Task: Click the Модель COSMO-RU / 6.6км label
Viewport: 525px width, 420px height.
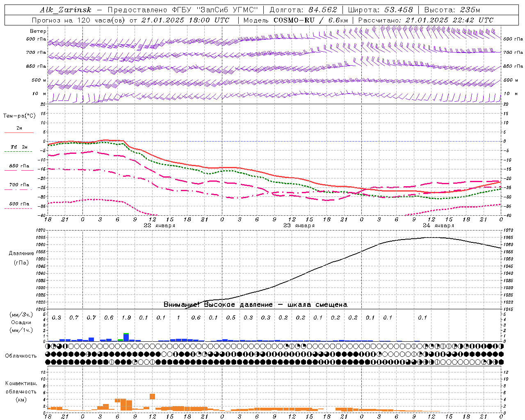Action: 296,20
